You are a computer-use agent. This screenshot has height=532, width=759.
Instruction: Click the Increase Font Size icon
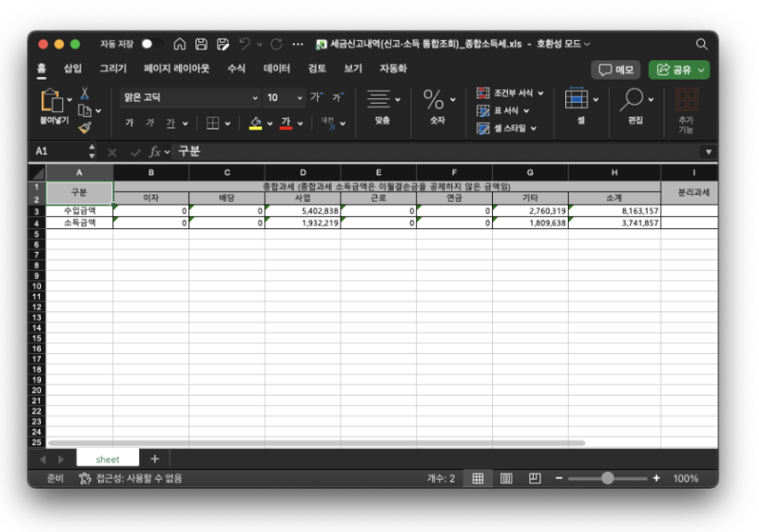(x=317, y=97)
